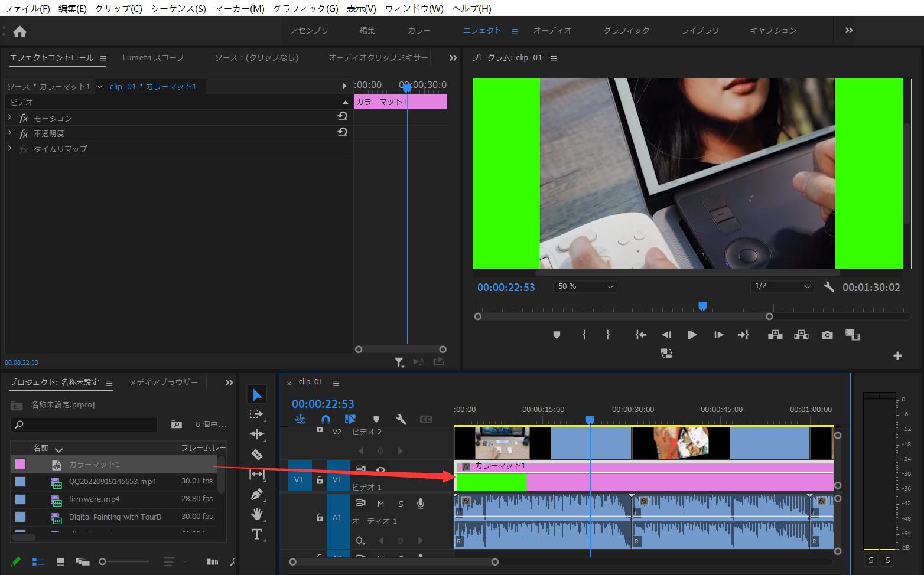
Task: Reset the 不透明度 effect
Action: coord(342,132)
